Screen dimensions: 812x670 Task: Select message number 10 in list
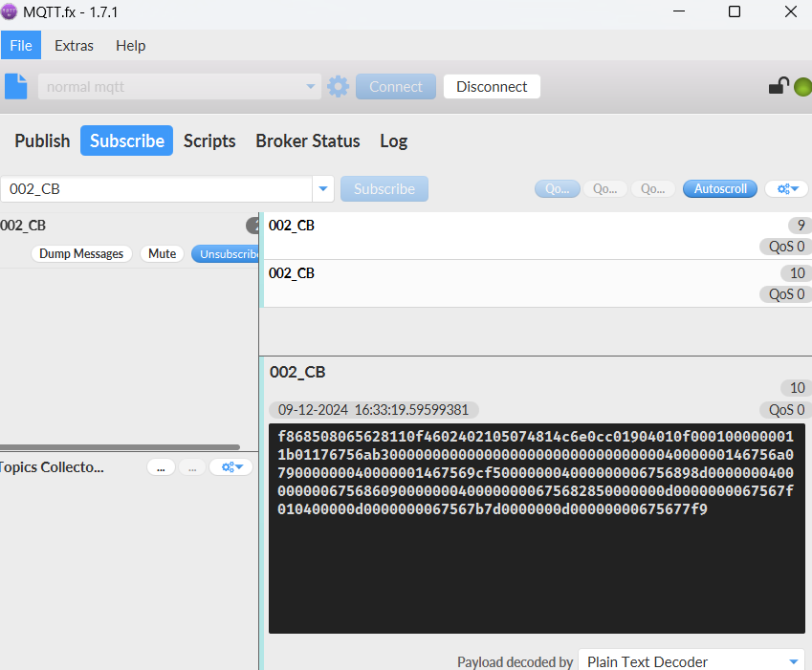point(538,284)
